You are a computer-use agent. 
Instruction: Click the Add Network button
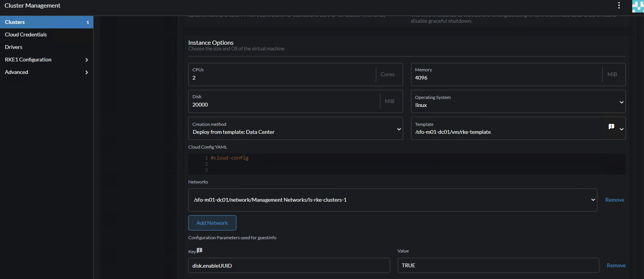click(x=212, y=222)
